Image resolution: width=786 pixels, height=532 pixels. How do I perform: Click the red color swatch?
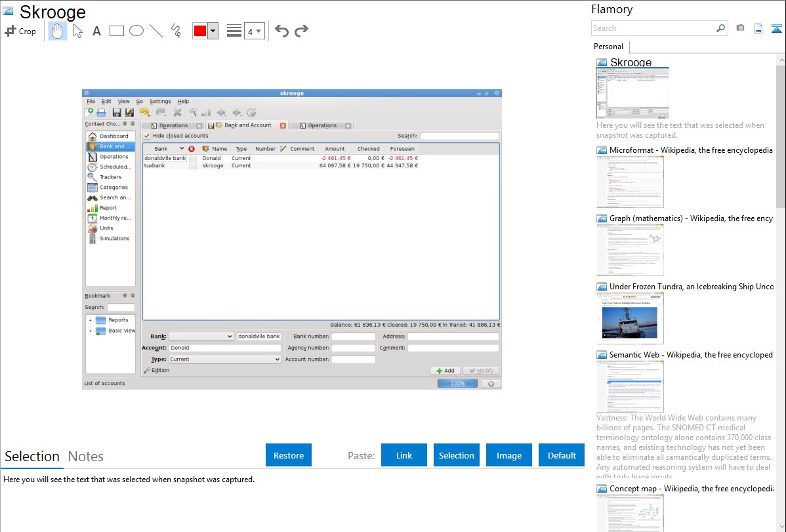click(x=200, y=31)
